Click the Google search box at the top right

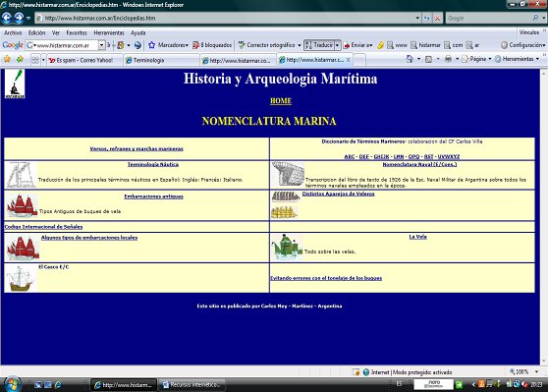[489, 19]
